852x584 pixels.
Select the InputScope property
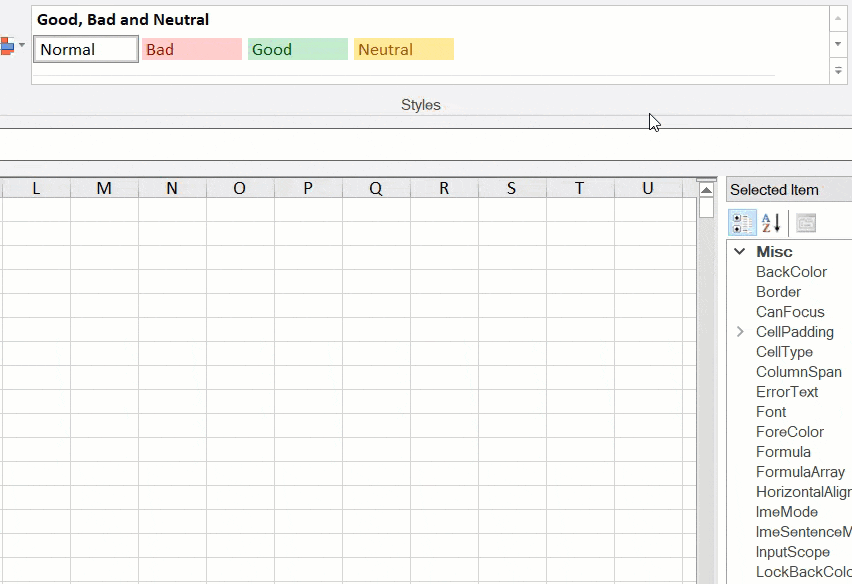792,552
